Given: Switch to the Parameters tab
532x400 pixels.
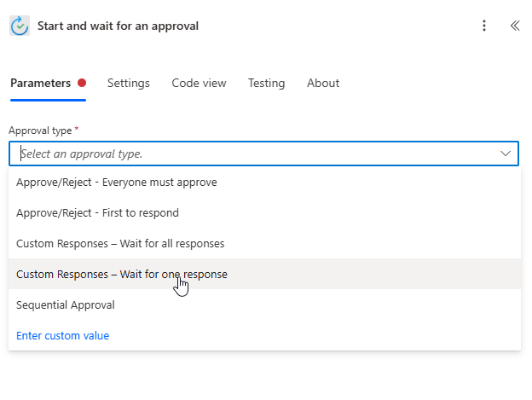Looking at the screenshot, I should 41,83.
